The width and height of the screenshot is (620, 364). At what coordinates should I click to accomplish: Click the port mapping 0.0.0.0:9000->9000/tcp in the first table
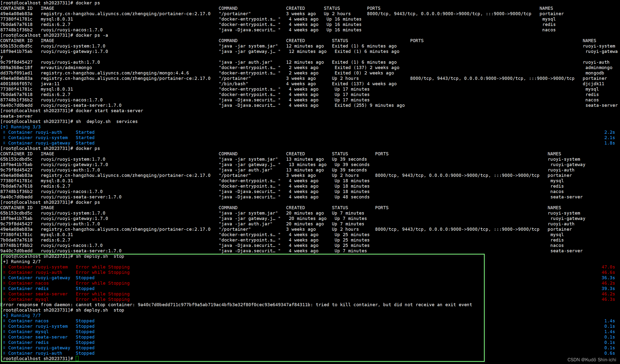pos(450,14)
